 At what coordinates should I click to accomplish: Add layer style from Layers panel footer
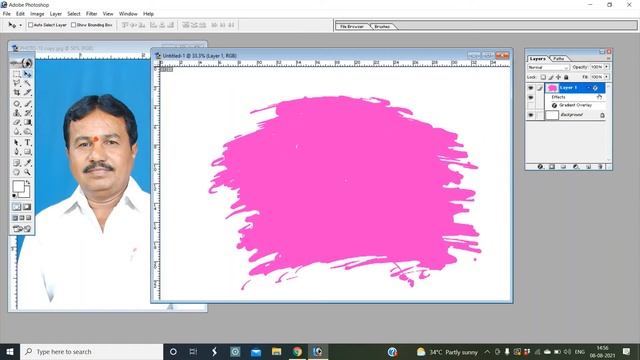pos(540,167)
